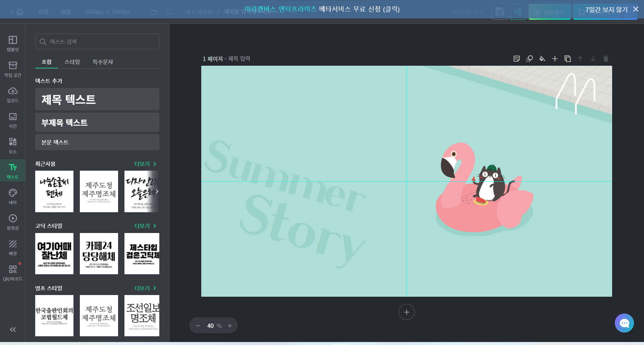The image size is (644, 345).
Task: Add a page with the circular plus button below canvas
Action: 407,312
